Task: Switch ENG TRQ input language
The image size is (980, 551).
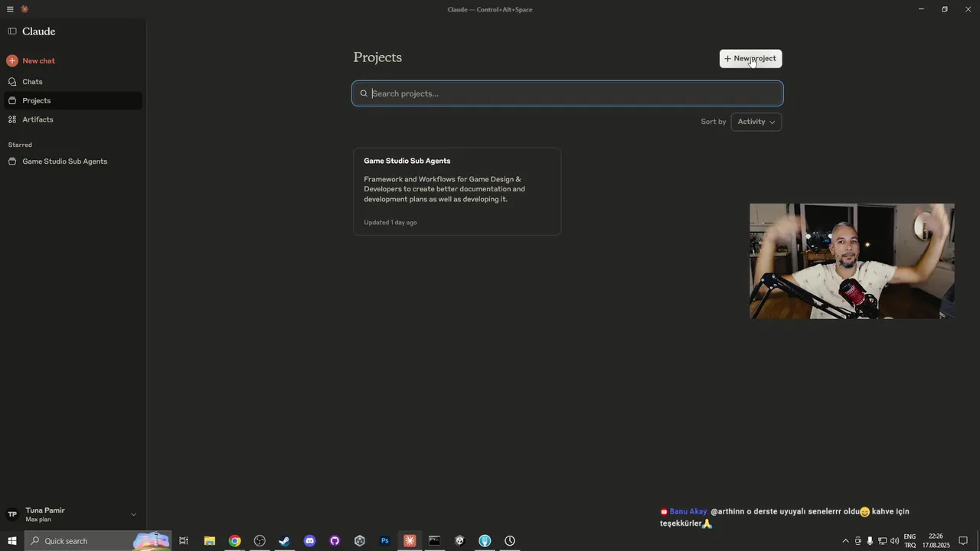Action: click(x=910, y=541)
